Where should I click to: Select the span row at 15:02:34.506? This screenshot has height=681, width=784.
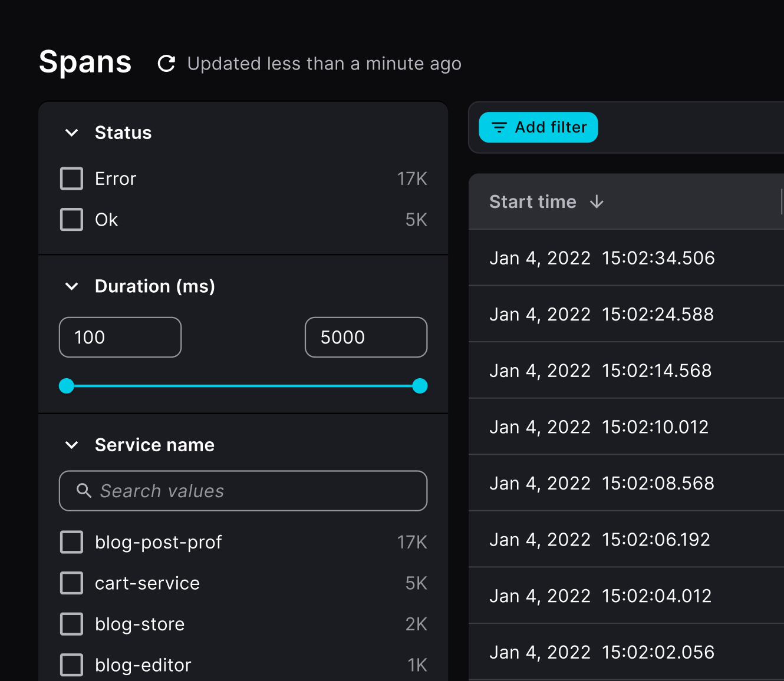(x=601, y=258)
